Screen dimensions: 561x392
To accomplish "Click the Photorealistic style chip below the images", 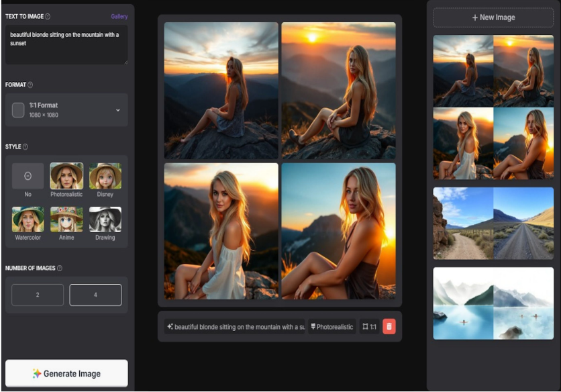I will (x=331, y=326).
